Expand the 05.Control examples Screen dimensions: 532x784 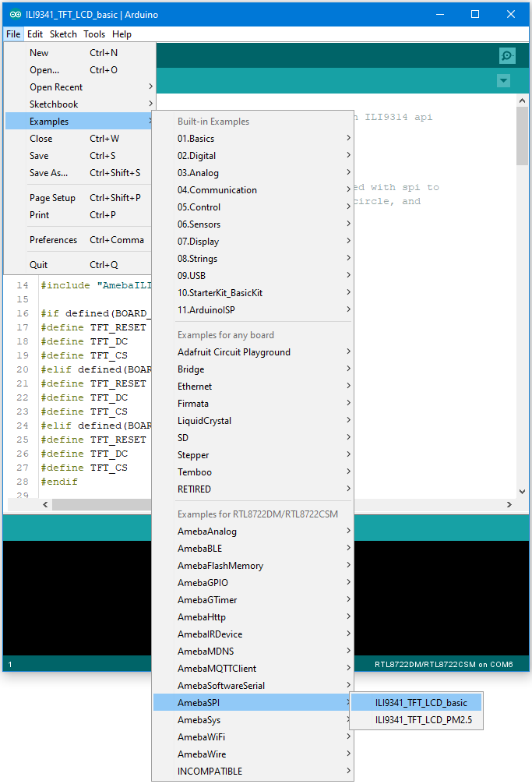(253, 207)
